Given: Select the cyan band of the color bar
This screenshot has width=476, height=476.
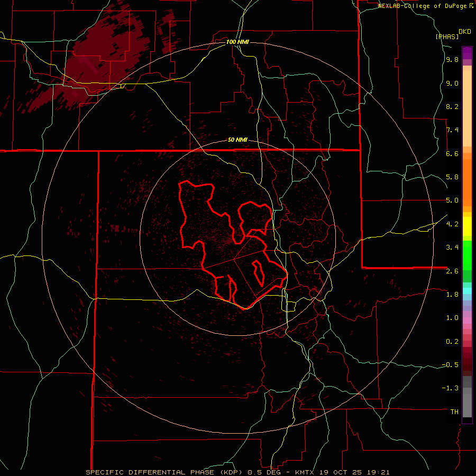Looking at the screenshot, I should 467,291.
